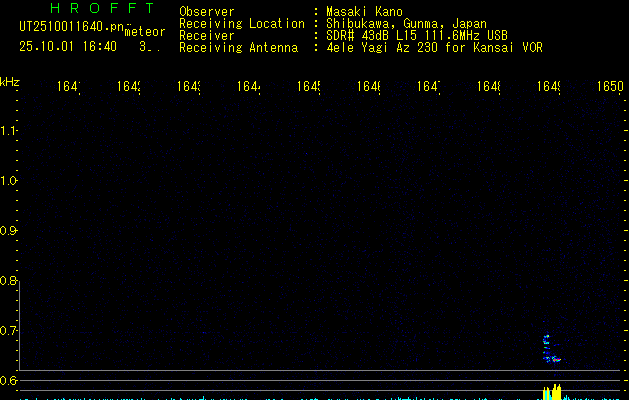Select antenna text 4ele Yagi Az 230 for Kansai VOR
This screenshot has height=400, width=629.
click(x=434, y=47)
